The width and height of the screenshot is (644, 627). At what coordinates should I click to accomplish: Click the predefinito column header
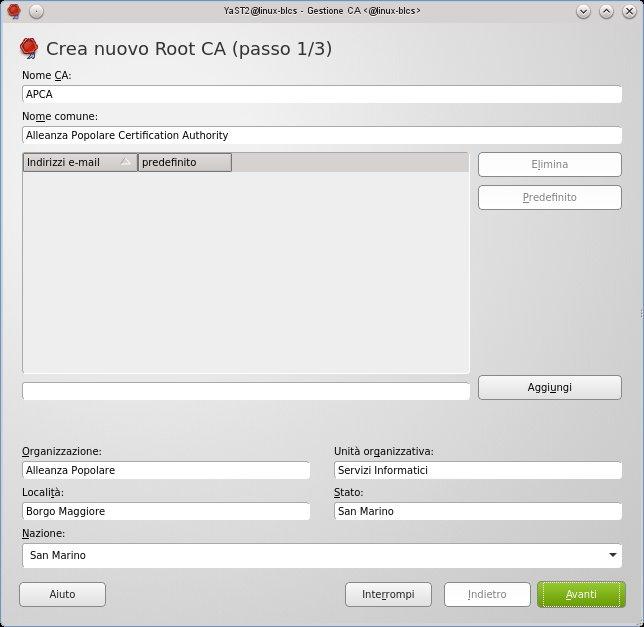(185, 162)
